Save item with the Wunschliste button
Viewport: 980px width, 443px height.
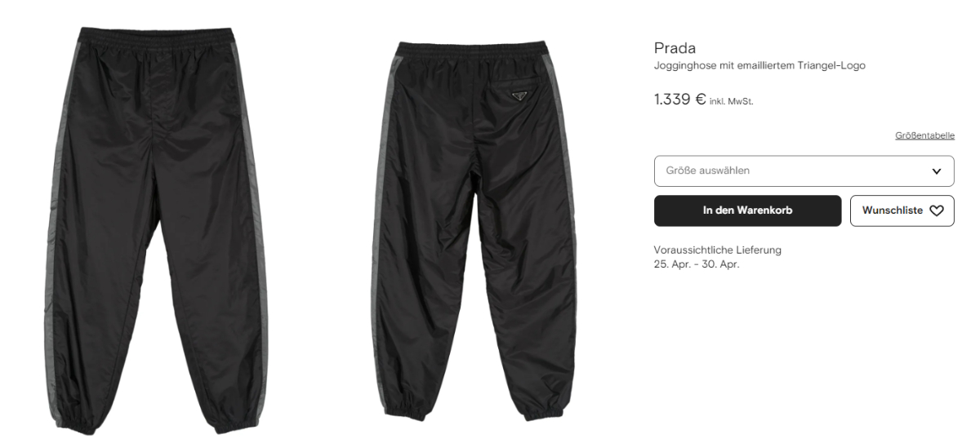902,210
